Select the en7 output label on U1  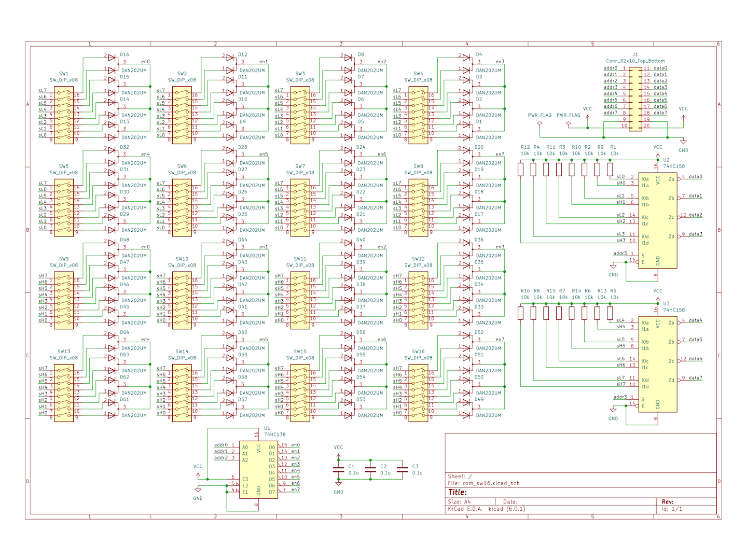pos(295,489)
